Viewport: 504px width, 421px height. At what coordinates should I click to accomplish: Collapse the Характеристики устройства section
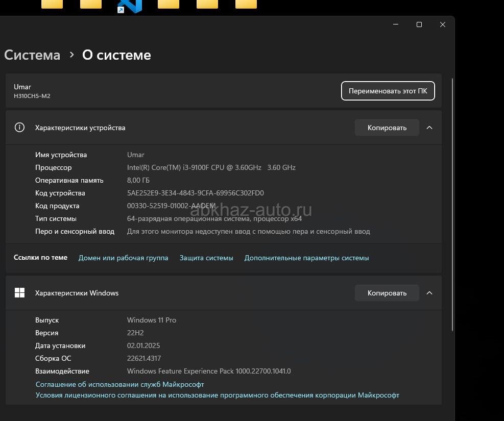429,128
